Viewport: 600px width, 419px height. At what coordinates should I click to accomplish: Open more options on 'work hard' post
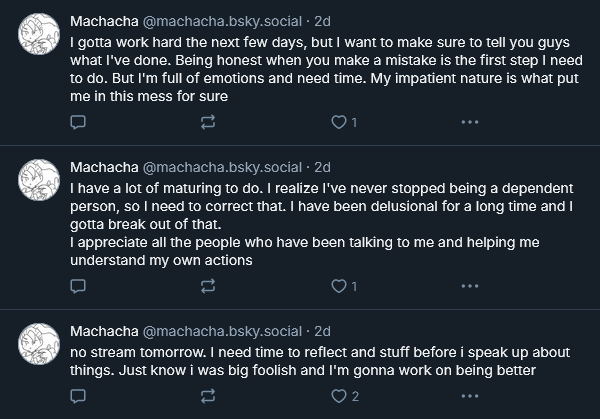[469, 123]
